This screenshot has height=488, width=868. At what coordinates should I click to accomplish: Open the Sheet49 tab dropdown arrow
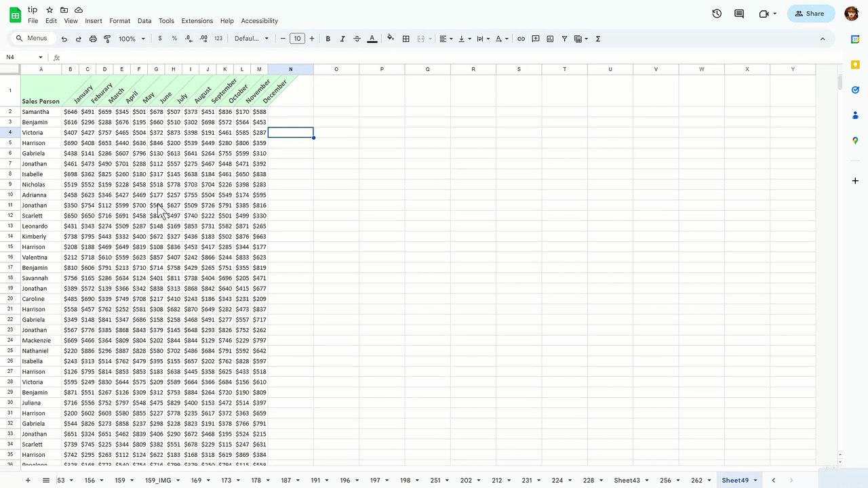click(755, 481)
